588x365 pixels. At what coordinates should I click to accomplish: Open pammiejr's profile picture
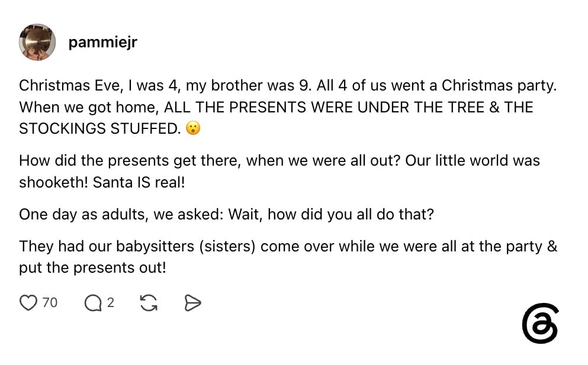pyautogui.click(x=37, y=42)
